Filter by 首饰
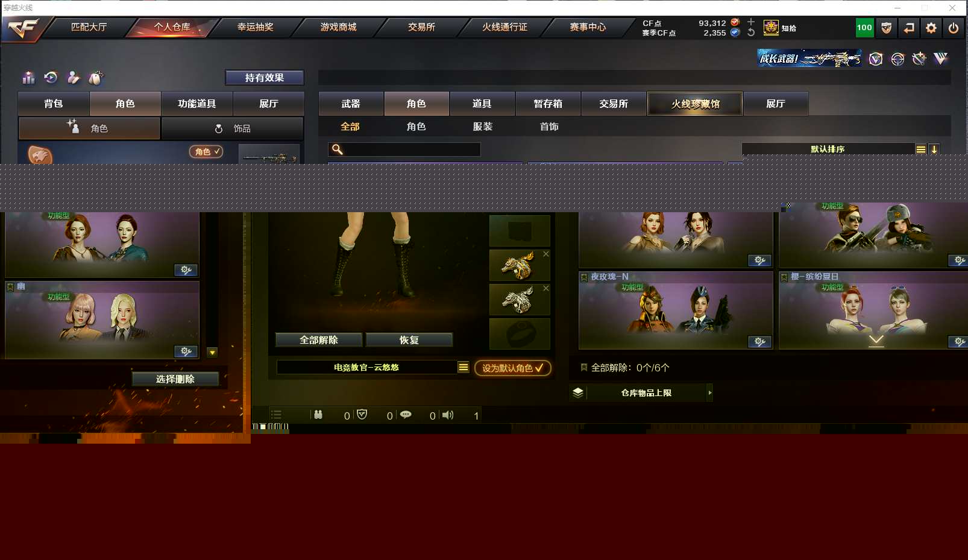The image size is (968, 560). [549, 127]
